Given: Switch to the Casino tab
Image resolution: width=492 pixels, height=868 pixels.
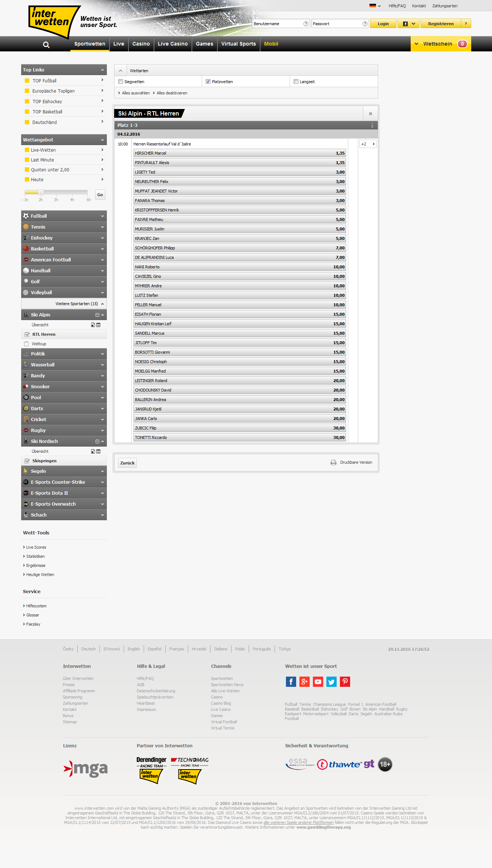Looking at the screenshot, I should tap(141, 44).
